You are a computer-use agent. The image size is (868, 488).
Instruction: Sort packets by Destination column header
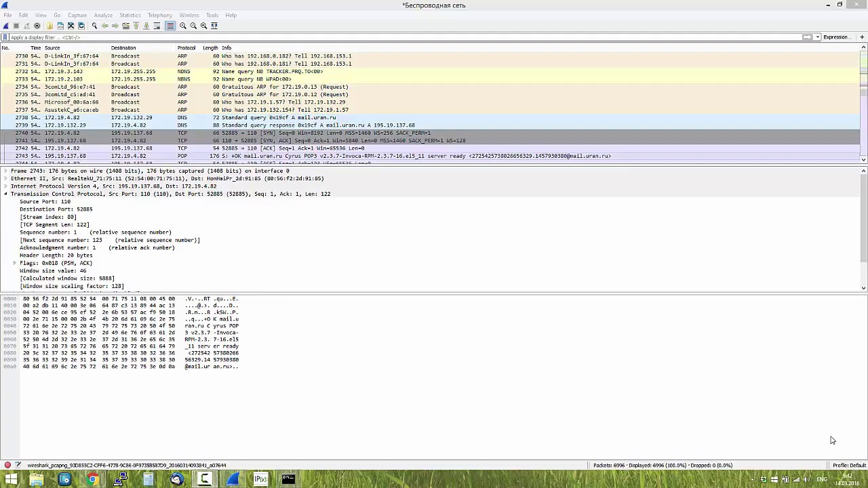pyautogui.click(x=142, y=48)
